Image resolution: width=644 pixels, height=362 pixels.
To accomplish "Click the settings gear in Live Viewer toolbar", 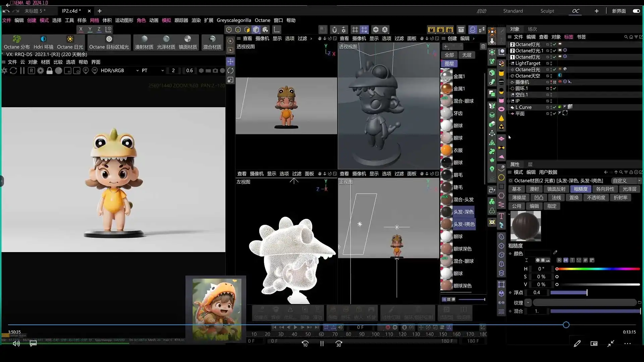I will [40, 71].
